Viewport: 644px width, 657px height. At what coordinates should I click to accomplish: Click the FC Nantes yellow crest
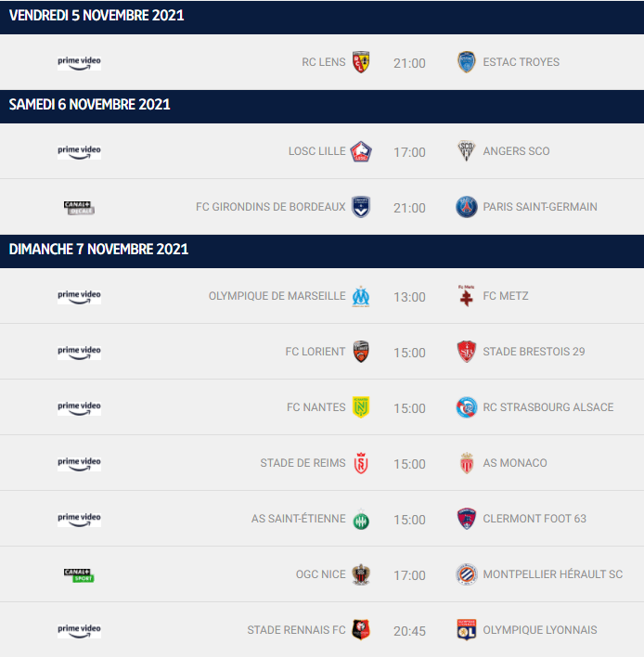[361, 407]
